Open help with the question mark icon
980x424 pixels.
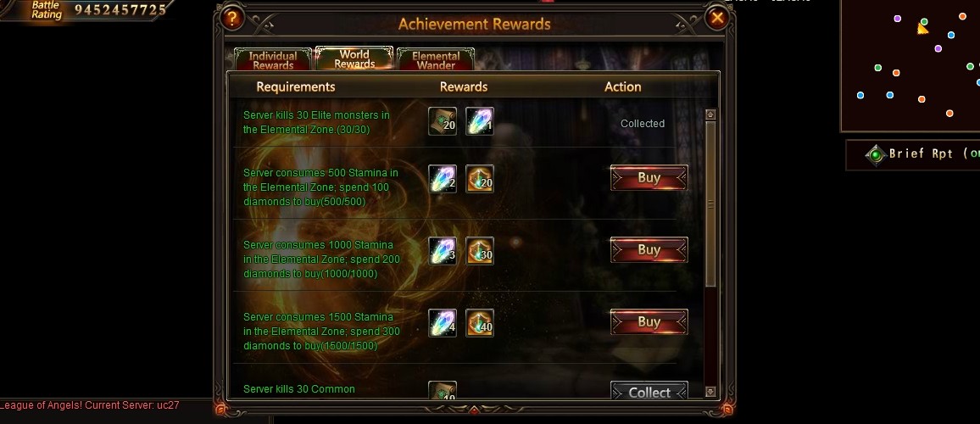(232, 18)
